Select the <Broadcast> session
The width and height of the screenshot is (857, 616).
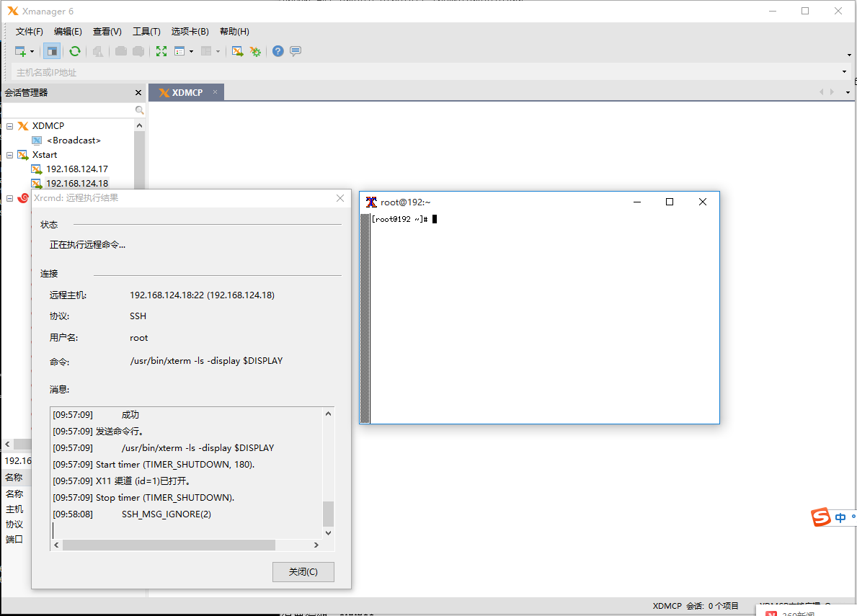click(74, 140)
